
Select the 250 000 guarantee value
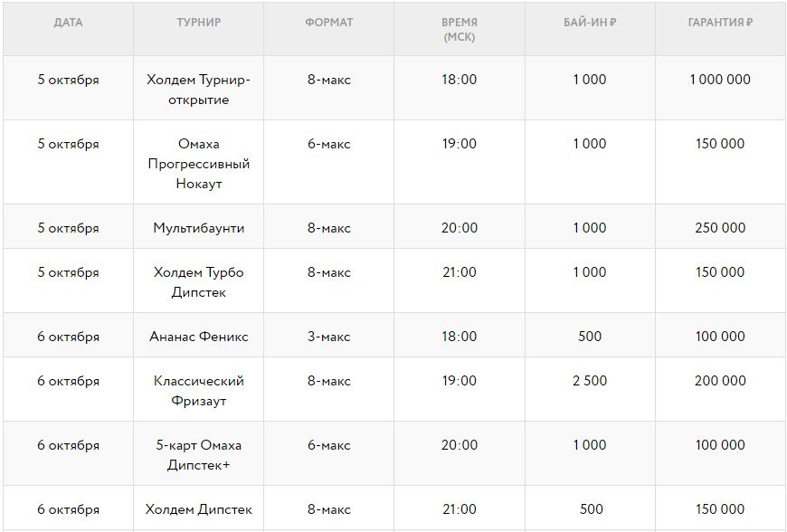click(x=720, y=228)
